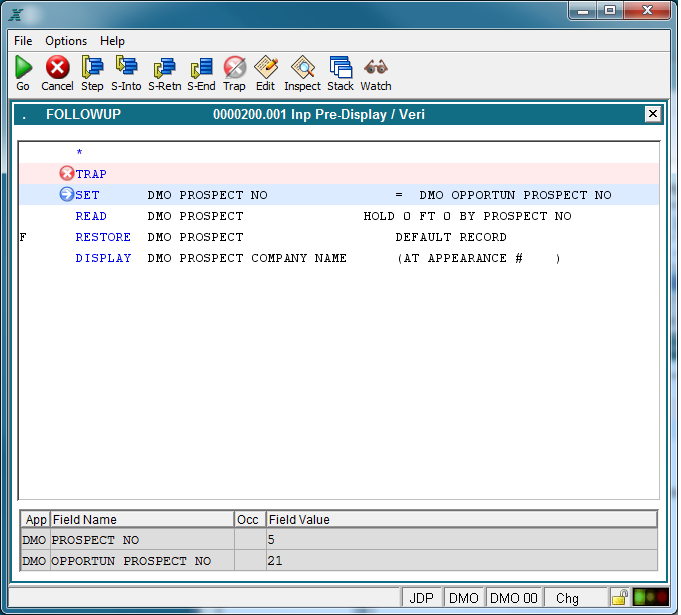Cancel the debug session via the Cancel icon
The height and width of the screenshot is (615, 681).
coord(57,67)
